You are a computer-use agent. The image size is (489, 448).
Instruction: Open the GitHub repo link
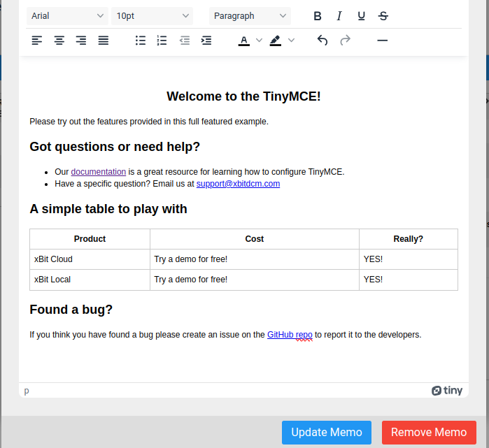290,335
